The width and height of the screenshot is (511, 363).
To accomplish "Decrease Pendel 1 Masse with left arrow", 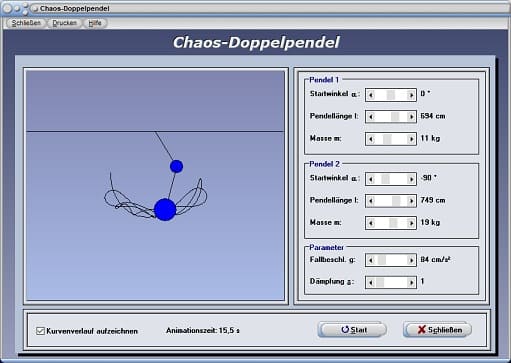I will [371, 139].
